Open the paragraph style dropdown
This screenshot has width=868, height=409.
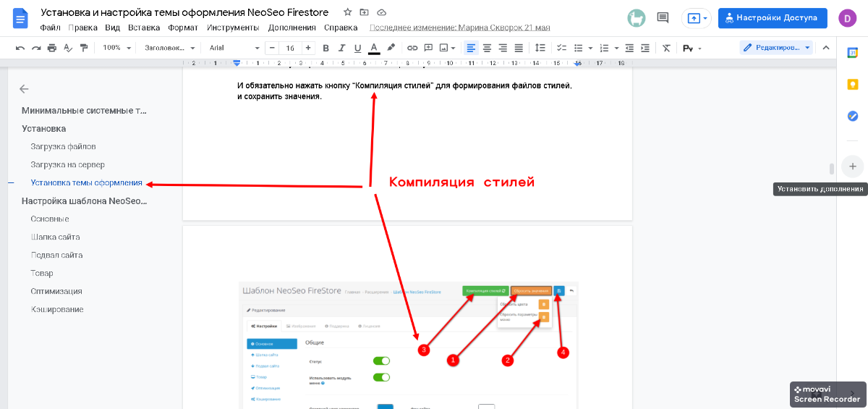click(x=170, y=48)
